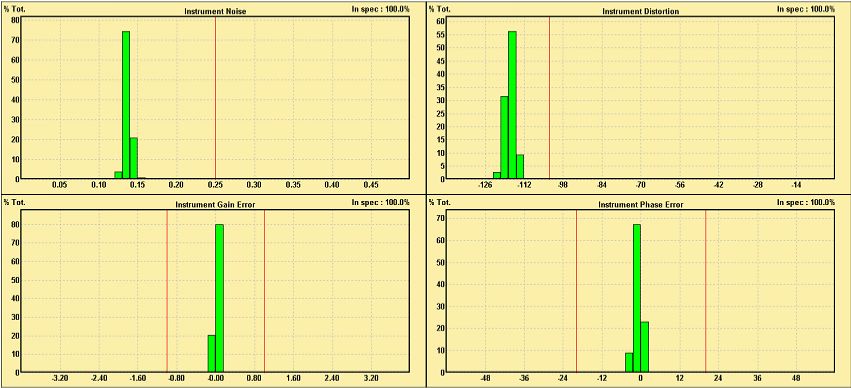Click left red limit line in Gain Error chart
851x388 pixels.
point(167,291)
